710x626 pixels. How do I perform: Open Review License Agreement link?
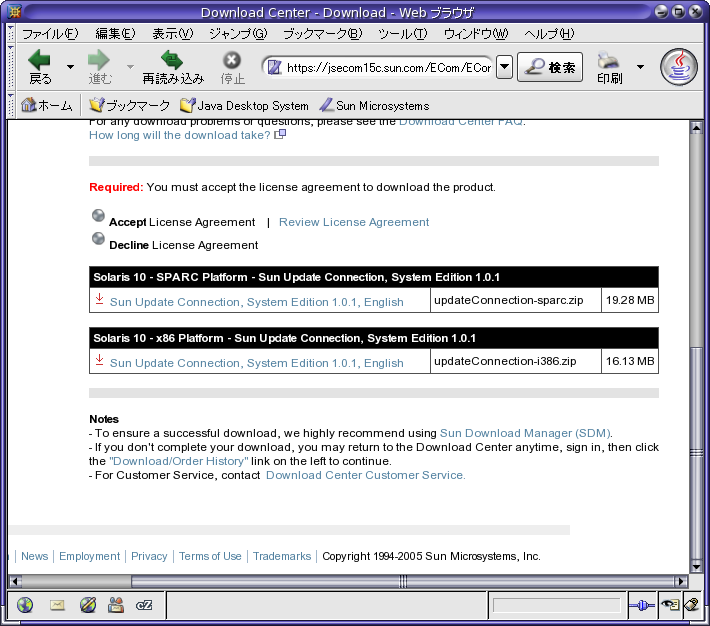coord(354,222)
